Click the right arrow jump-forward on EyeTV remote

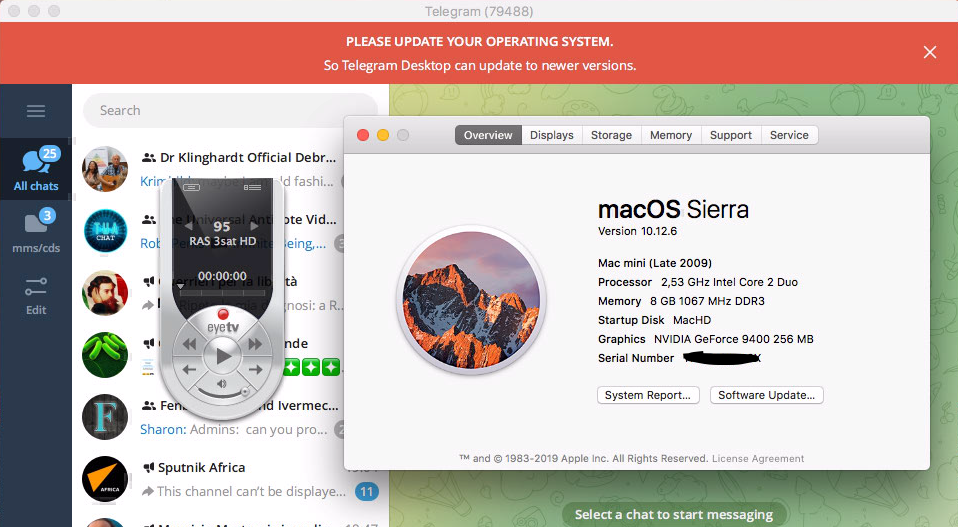pos(255,369)
